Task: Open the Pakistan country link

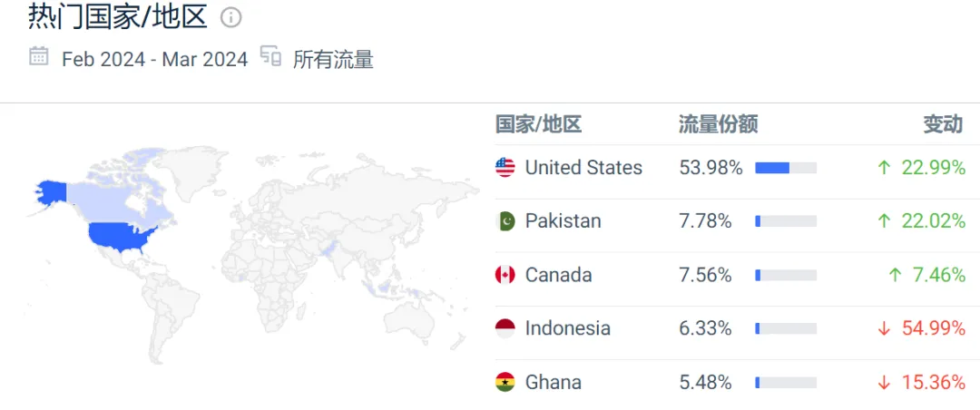Action: pos(563,220)
